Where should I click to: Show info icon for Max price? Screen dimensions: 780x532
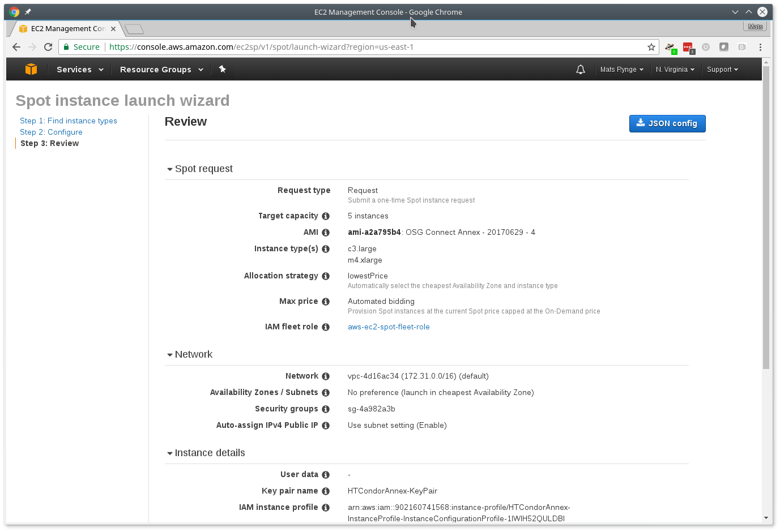coord(326,302)
